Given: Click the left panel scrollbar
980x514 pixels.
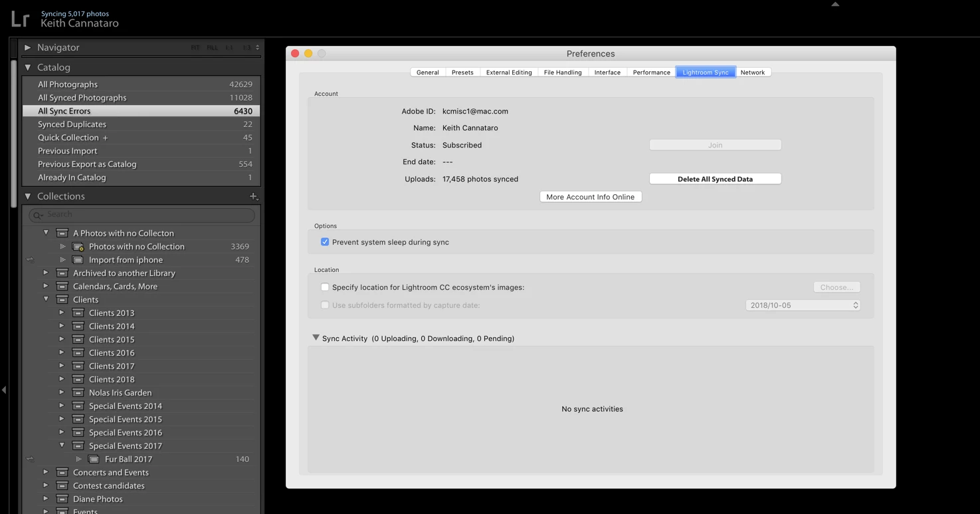Looking at the screenshot, I should tap(14, 133).
